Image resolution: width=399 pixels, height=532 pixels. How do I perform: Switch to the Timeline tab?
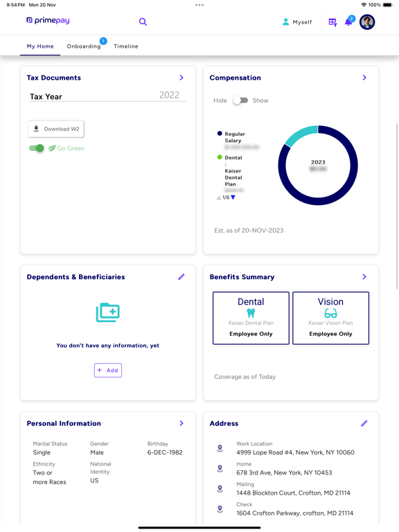[126, 46]
